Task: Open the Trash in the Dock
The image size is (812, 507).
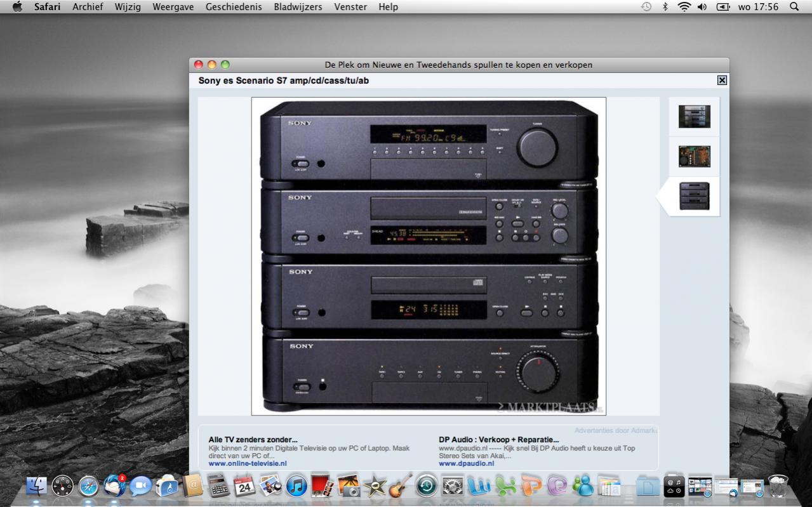Action: 778,486
